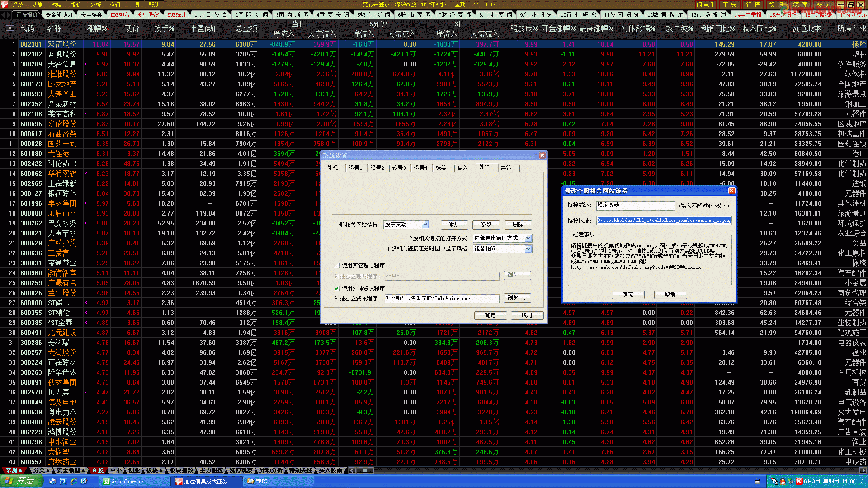Open the 分析 menu

point(95,5)
